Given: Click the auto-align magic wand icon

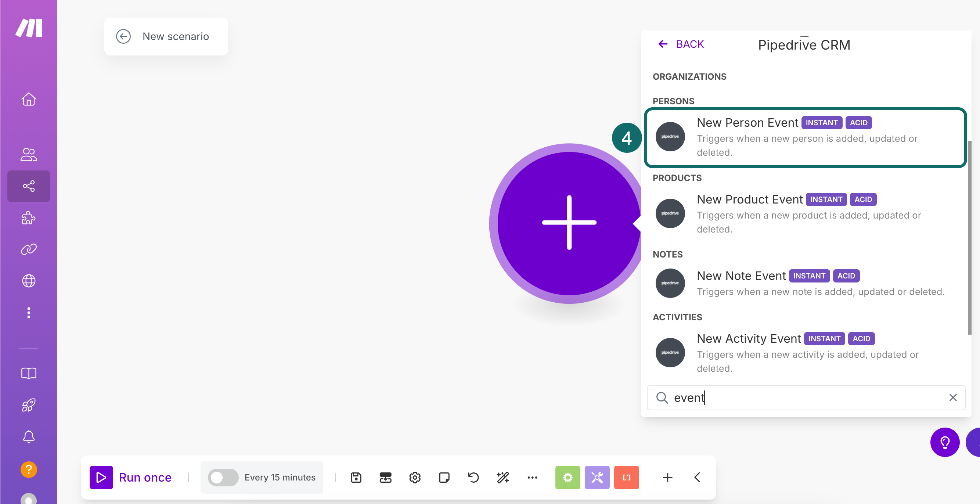Looking at the screenshot, I should [x=502, y=478].
